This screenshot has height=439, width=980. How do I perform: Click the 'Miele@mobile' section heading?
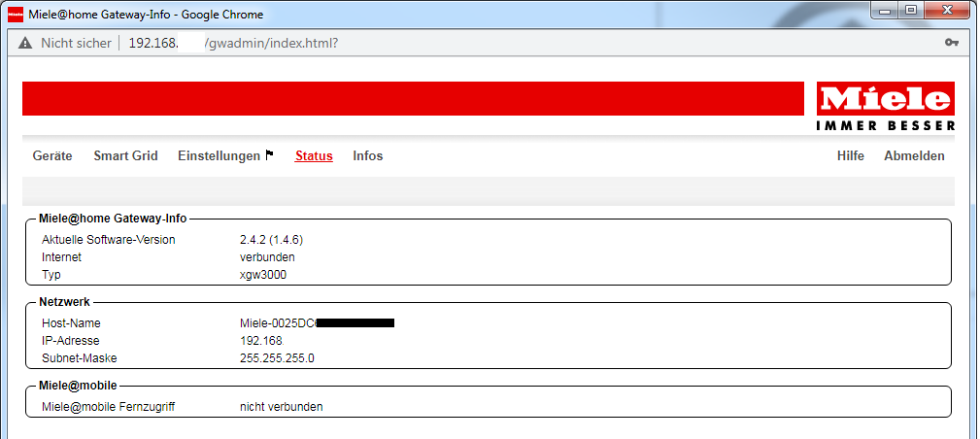coord(78,386)
